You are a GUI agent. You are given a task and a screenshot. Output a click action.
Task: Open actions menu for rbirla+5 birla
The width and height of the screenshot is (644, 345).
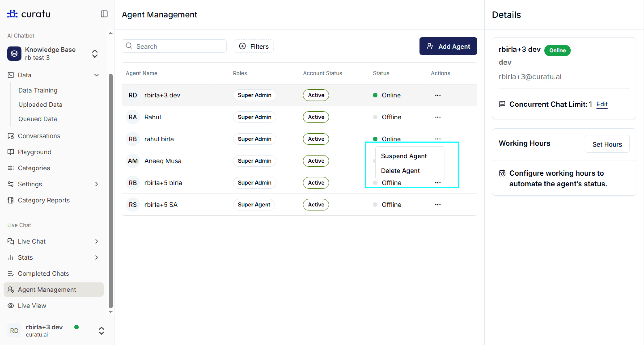(438, 183)
